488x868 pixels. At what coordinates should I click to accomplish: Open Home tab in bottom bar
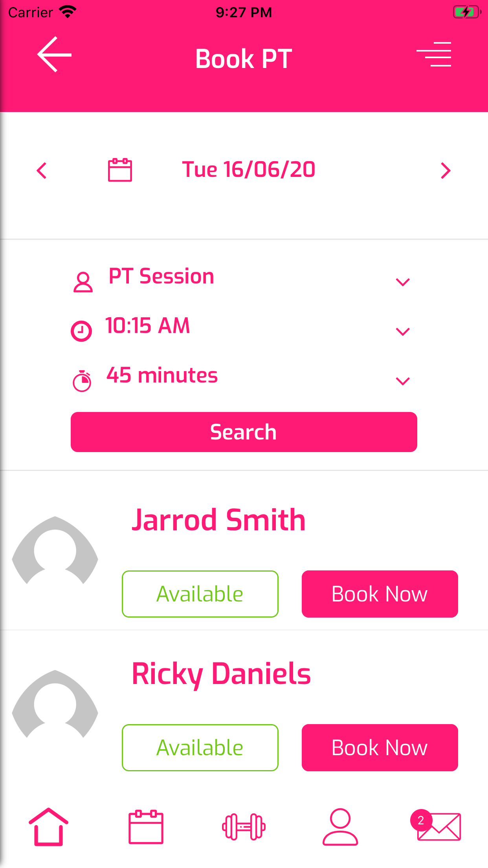(x=48, y=826)
